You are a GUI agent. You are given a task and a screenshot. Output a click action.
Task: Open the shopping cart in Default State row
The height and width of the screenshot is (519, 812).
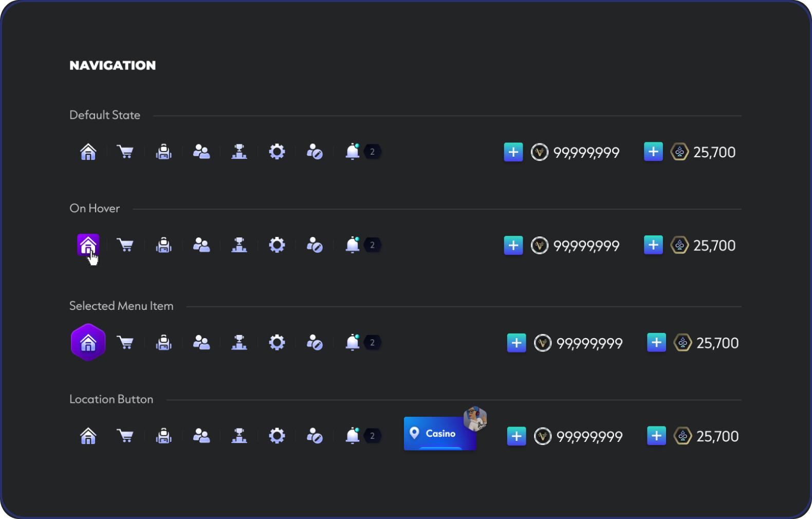pos(125,152)
